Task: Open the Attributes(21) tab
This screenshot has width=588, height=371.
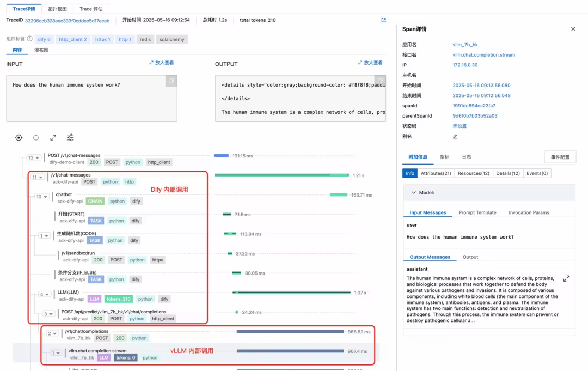Action: [436, 173]
